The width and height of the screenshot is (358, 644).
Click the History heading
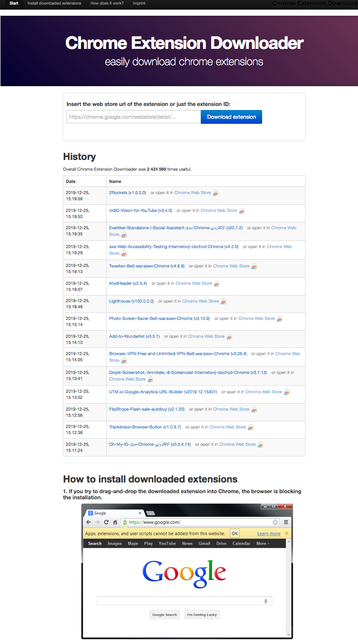(x=80, y=156)
